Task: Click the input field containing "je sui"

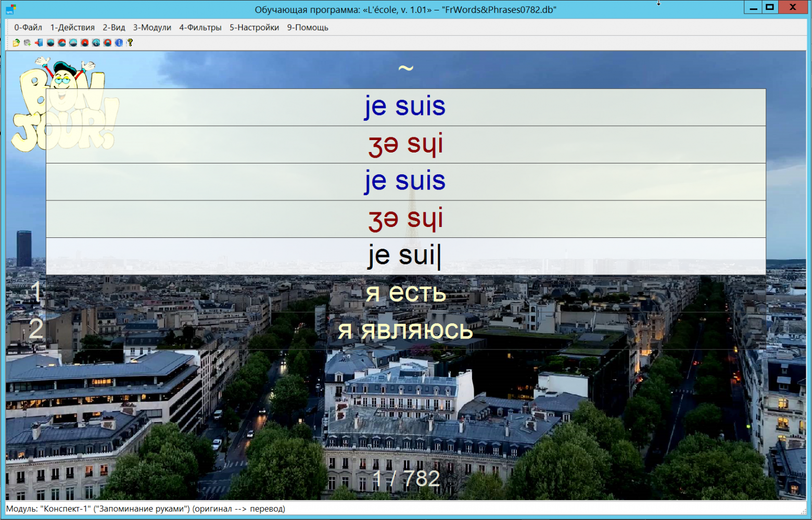Action: point(405,256)
